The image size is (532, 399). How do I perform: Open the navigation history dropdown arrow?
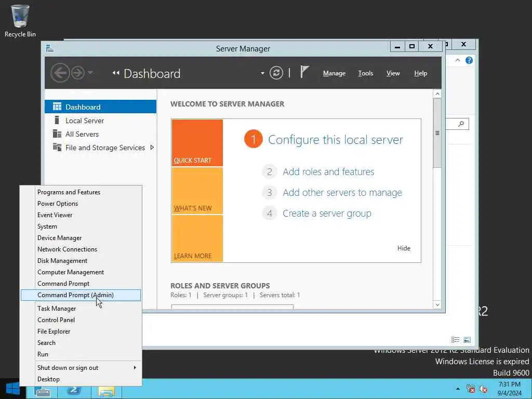tap(90, 72)
